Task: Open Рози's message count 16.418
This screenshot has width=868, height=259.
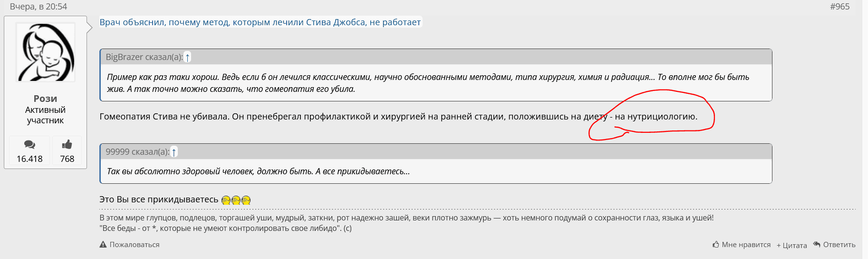Action: tap(29, 159)
